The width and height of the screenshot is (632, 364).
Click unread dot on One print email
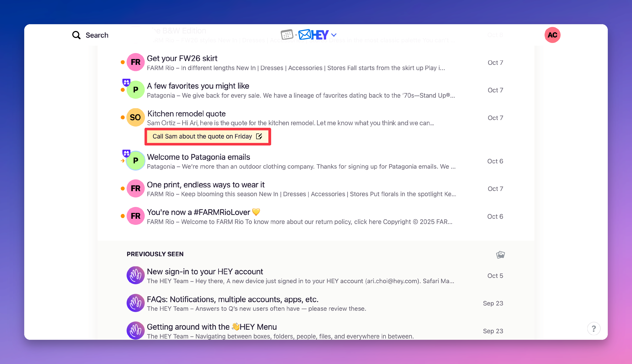pyautogui.click(x=123, y=188)
